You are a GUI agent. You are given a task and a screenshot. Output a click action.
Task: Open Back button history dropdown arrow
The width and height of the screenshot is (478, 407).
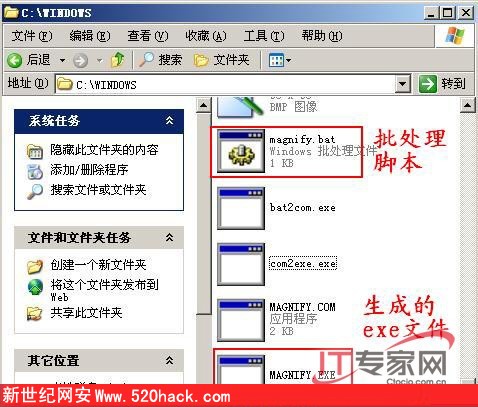62,61
